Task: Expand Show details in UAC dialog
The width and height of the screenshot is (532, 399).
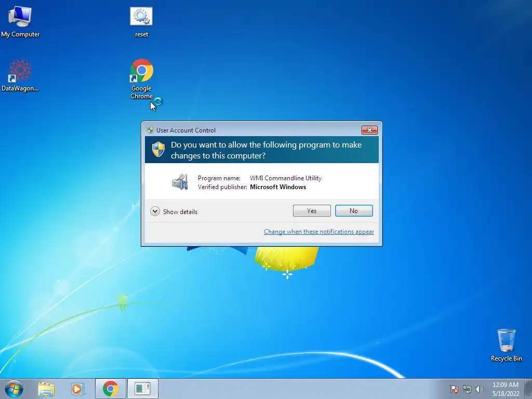Action: pos(174,212)
